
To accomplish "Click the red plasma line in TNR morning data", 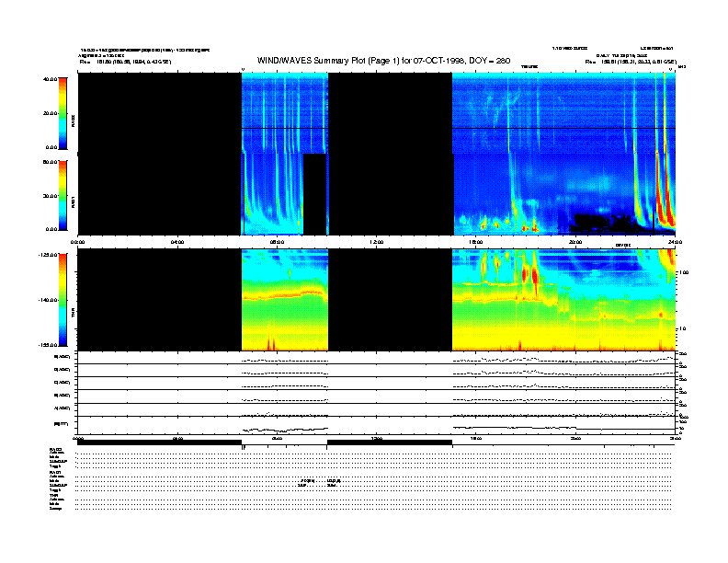I will pos(285,295).
